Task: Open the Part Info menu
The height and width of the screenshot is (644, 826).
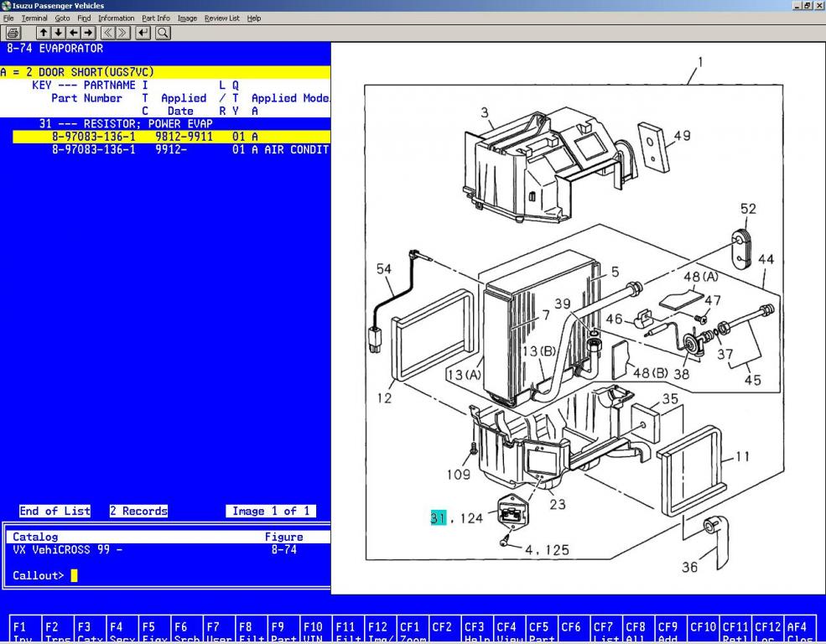Action: [x=155, y=18]
